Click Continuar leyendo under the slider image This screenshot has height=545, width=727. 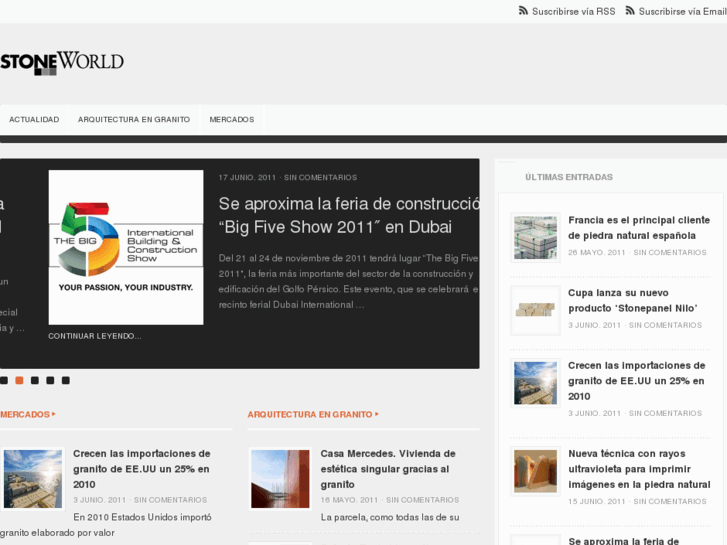point(95,336)
